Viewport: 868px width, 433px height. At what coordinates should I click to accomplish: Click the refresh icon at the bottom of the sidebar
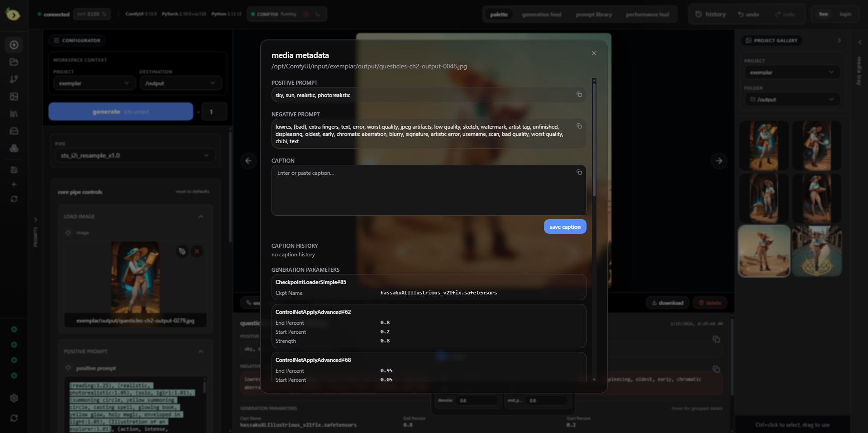coord(14,418)
